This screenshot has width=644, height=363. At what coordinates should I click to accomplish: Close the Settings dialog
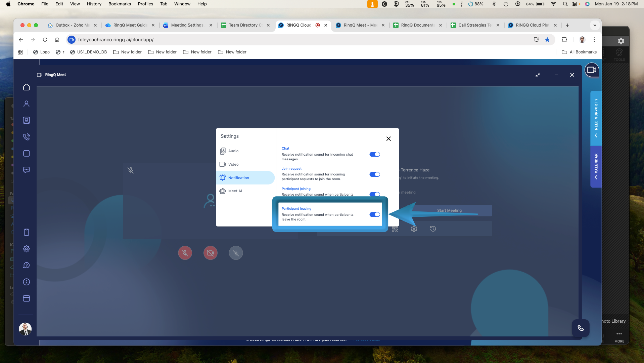click(388, 139)
